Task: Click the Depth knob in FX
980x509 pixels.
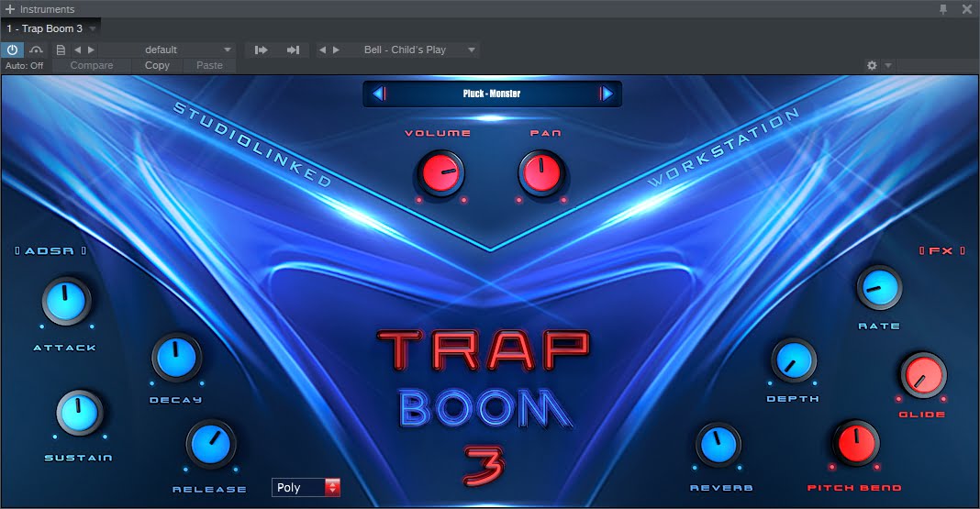Action: (793, 360)
